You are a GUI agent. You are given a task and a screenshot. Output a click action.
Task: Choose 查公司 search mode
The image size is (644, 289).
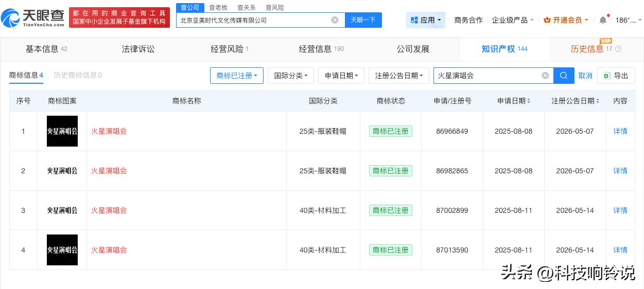tap(189, 7)
